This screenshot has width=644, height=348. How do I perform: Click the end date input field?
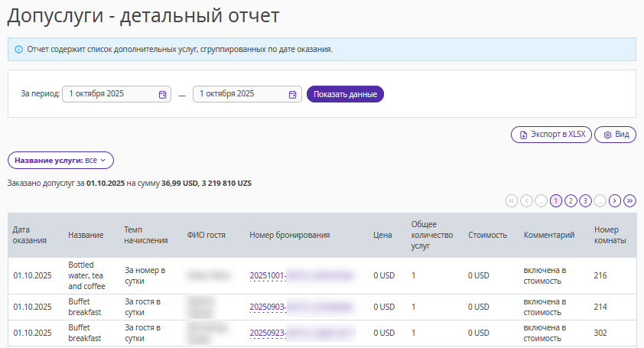239,94
